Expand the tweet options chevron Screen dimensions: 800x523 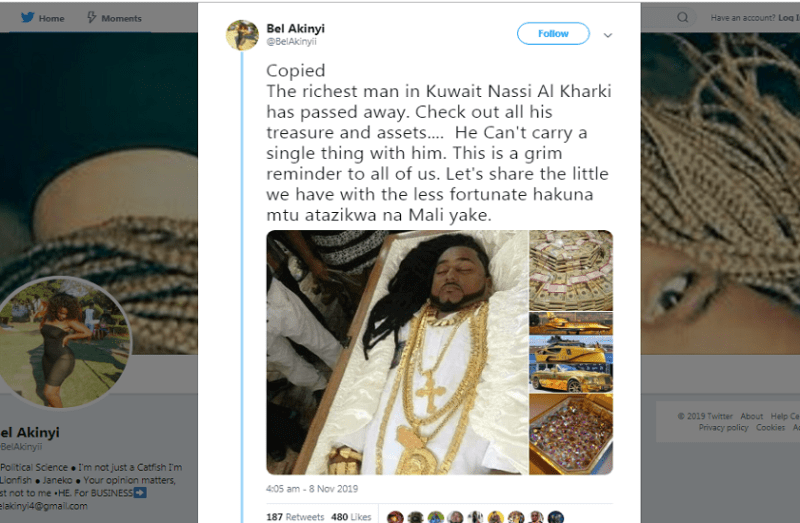coord(607,35)
